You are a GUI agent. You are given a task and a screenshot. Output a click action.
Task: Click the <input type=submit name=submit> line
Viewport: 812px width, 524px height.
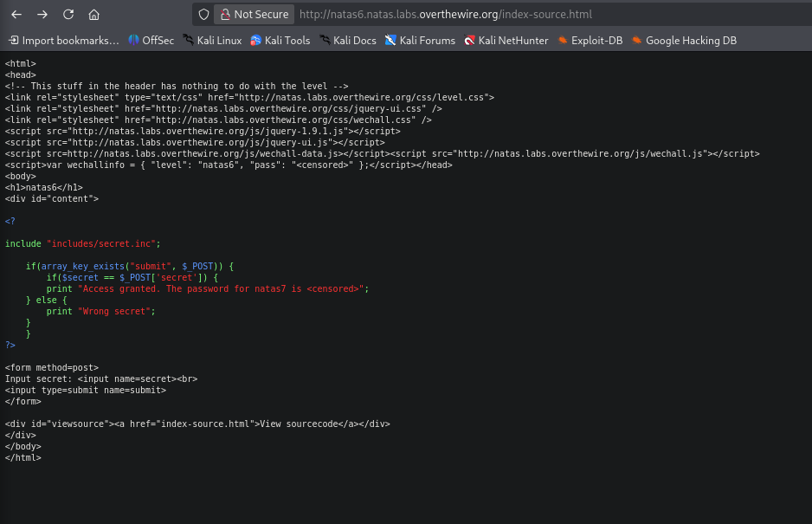(86, 391)
